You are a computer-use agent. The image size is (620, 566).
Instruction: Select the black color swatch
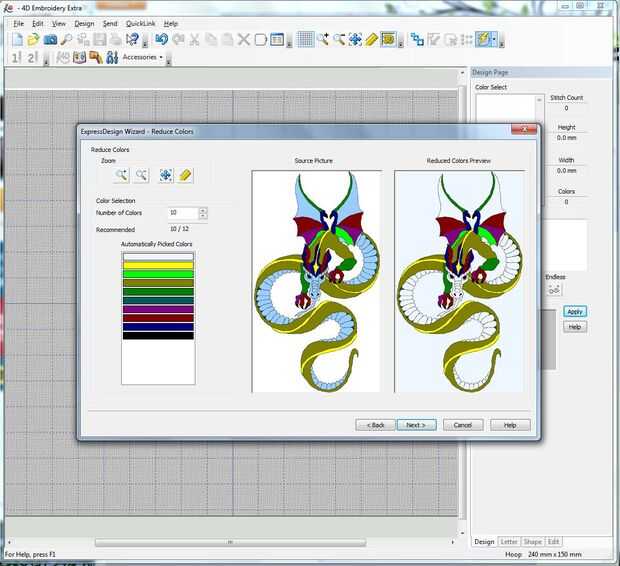[158, 335]
